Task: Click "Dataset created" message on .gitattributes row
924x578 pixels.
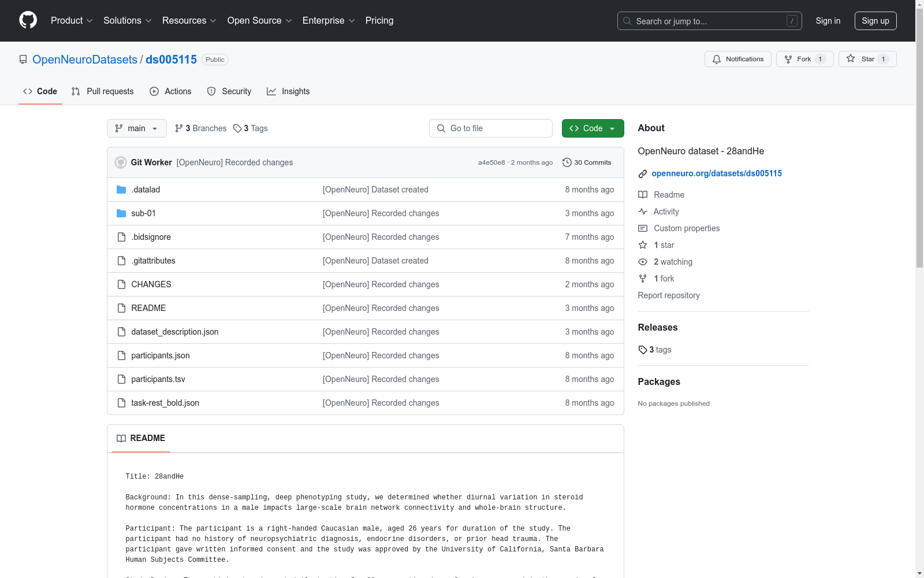Action: [x=375, y=261]
